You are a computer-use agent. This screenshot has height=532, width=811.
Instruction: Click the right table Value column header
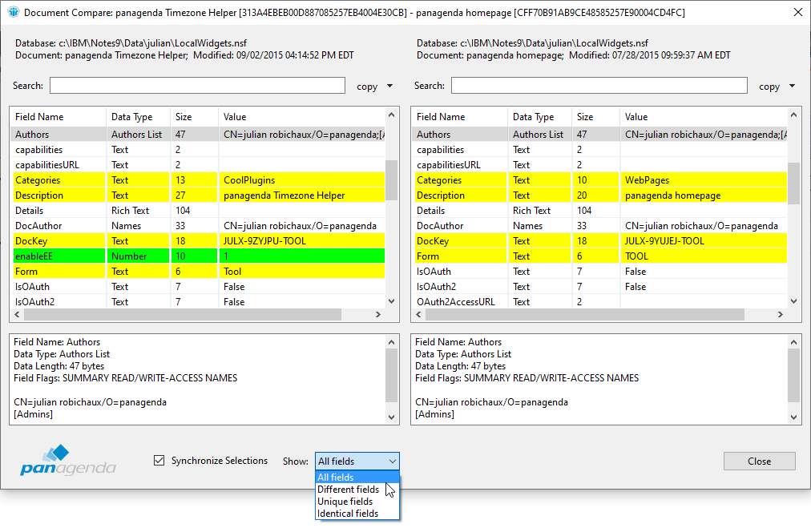(704, 117)
